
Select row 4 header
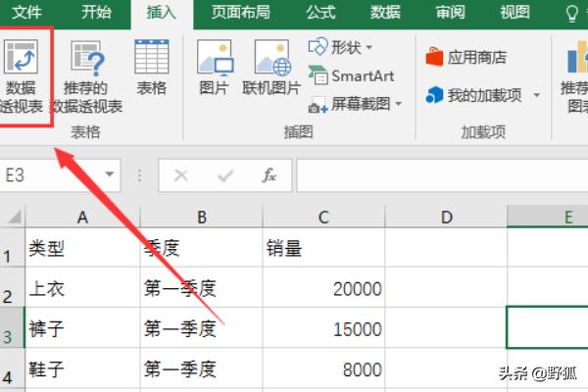click(x=13, y=368)
